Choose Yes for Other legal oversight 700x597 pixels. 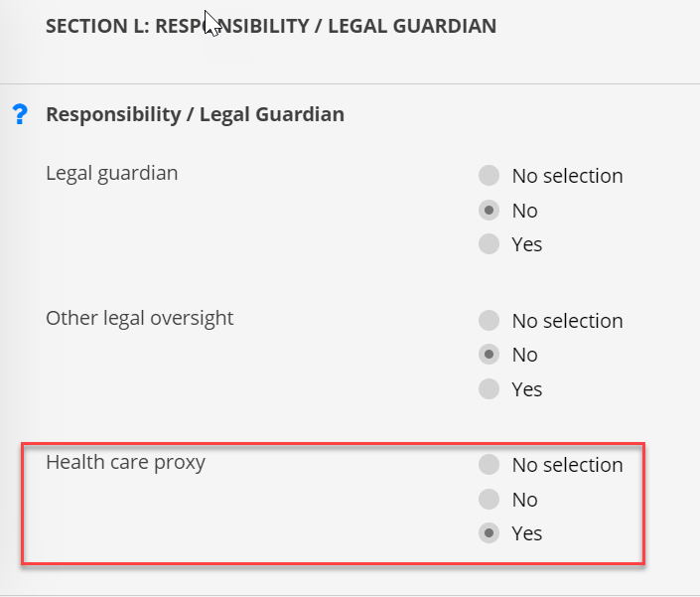pos(489,389)
